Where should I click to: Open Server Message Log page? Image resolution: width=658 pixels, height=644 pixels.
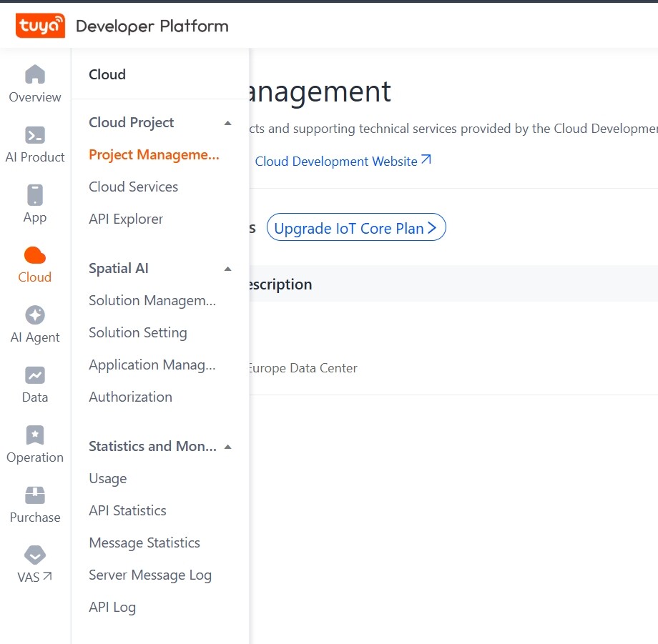150,575
